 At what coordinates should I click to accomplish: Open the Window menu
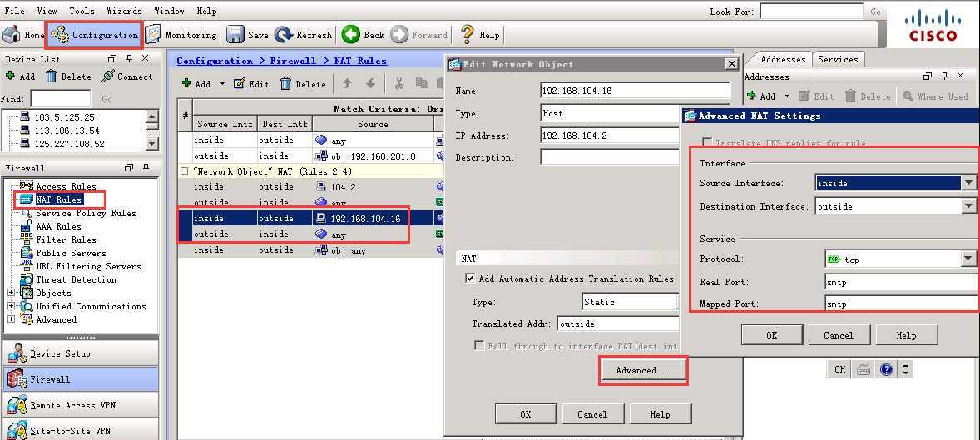169,11
